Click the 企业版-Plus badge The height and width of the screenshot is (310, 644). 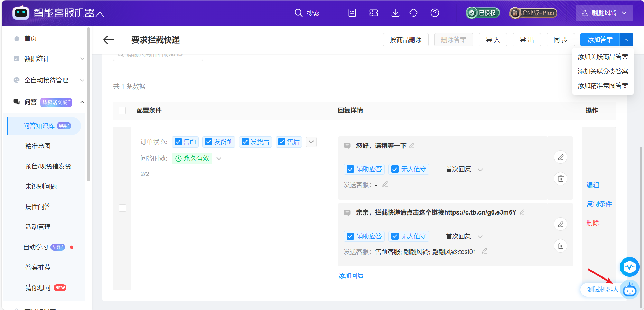pos(533,13)
